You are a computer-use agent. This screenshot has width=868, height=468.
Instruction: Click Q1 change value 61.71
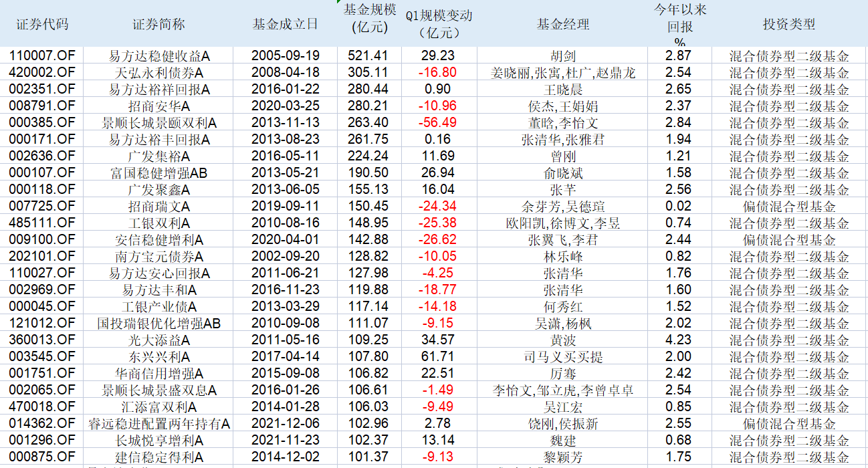click(439, 356)
